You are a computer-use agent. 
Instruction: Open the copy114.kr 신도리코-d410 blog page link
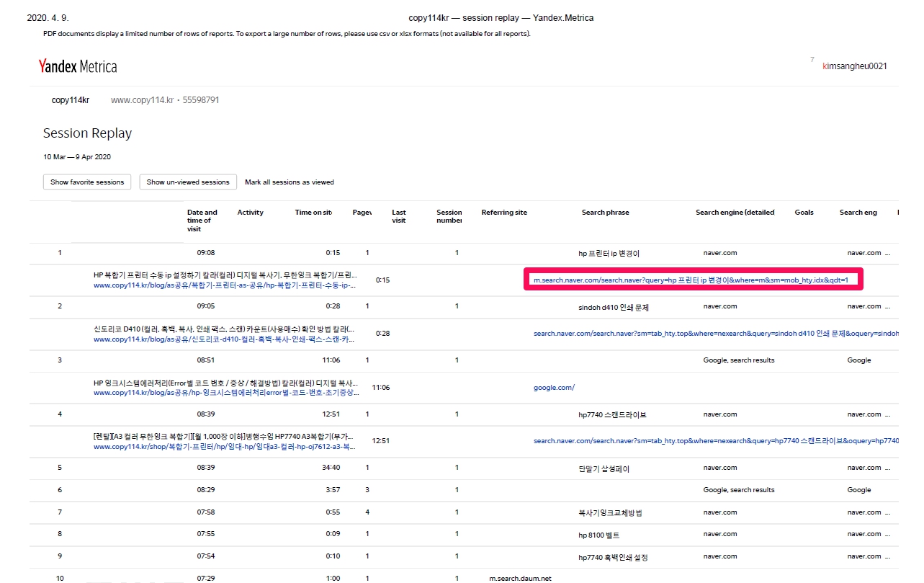coord(225,339)
